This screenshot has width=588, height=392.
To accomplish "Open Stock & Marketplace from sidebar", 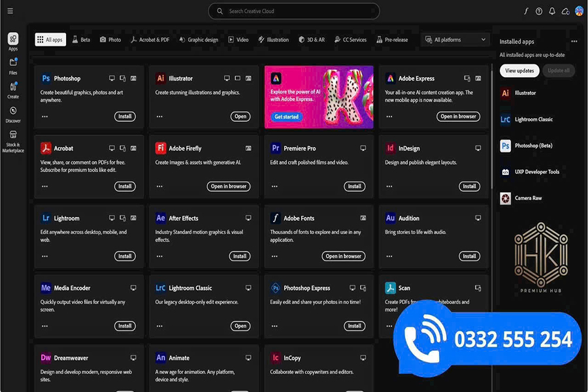I will 13,136.
